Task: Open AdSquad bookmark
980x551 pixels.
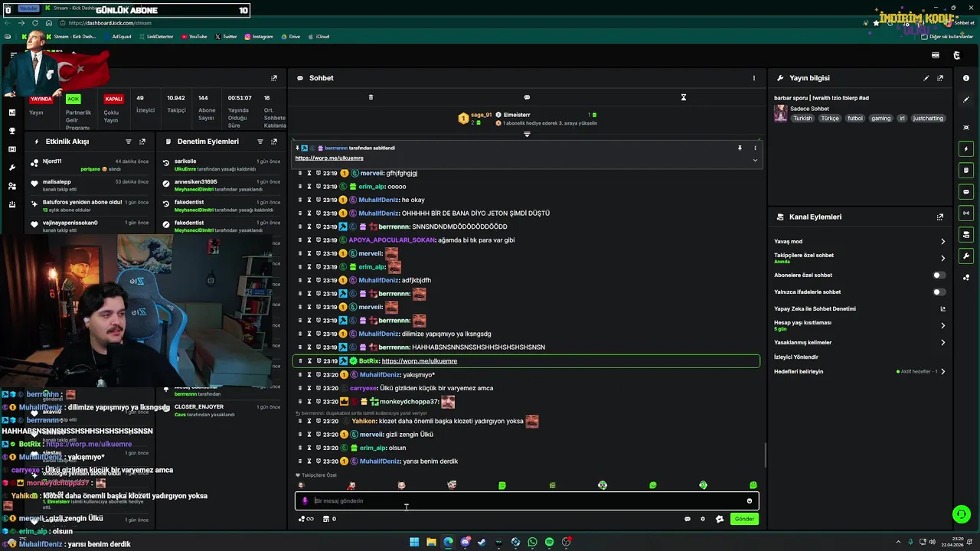Action: coord(117,37)
